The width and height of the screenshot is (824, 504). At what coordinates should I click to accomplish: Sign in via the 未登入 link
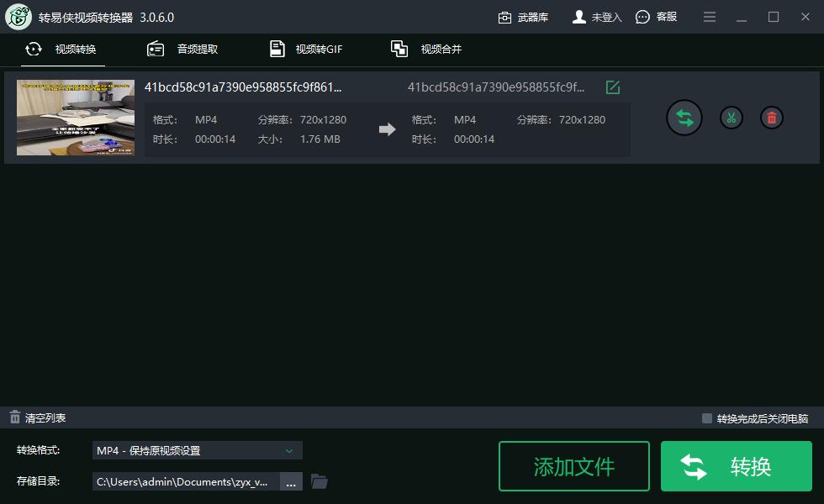(597, 16)
